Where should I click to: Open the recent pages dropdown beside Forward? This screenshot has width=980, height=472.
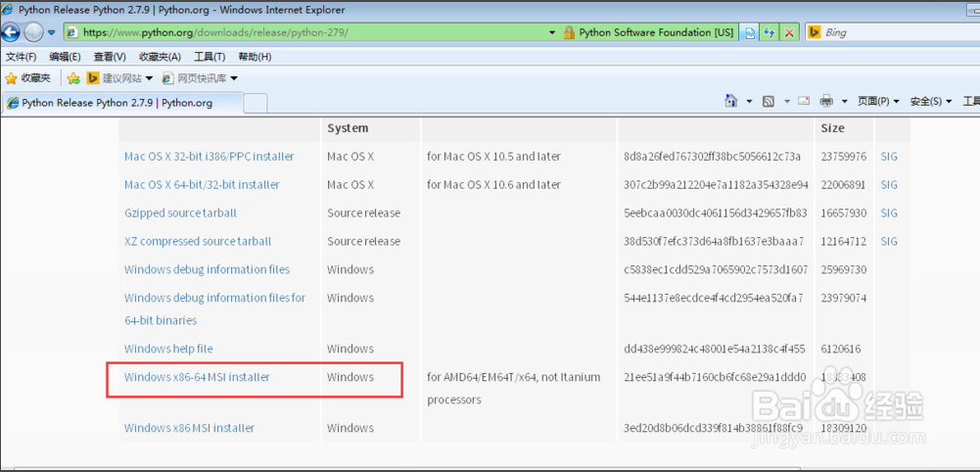51,32
